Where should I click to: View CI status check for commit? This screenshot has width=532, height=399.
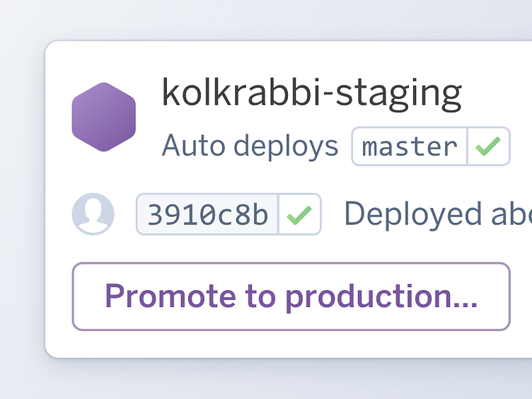pos(300,214)
